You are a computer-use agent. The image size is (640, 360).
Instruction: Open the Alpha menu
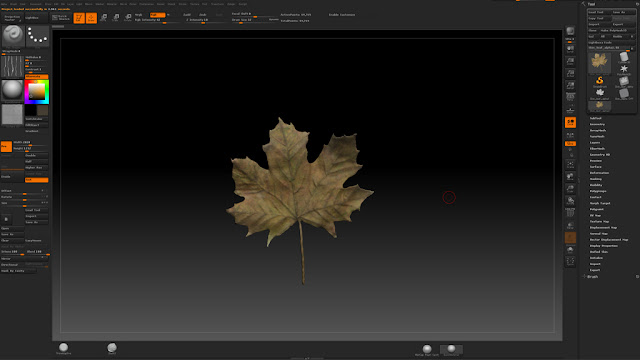pos(4,4)
